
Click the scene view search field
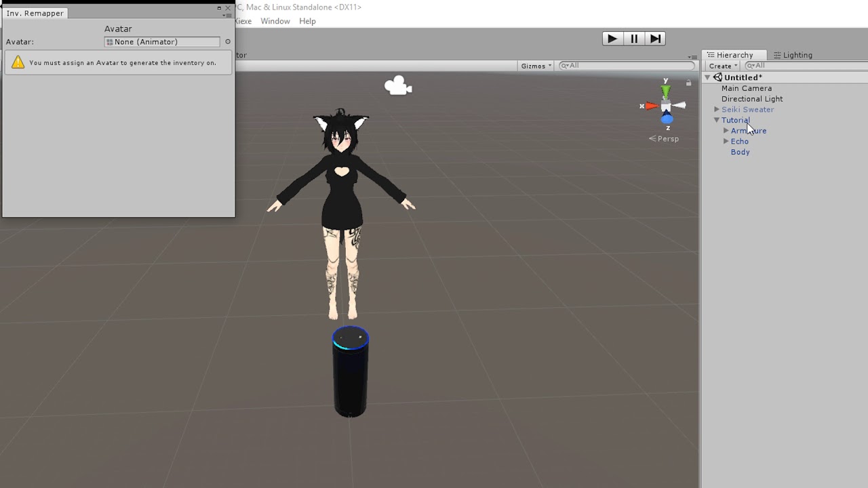626,66
